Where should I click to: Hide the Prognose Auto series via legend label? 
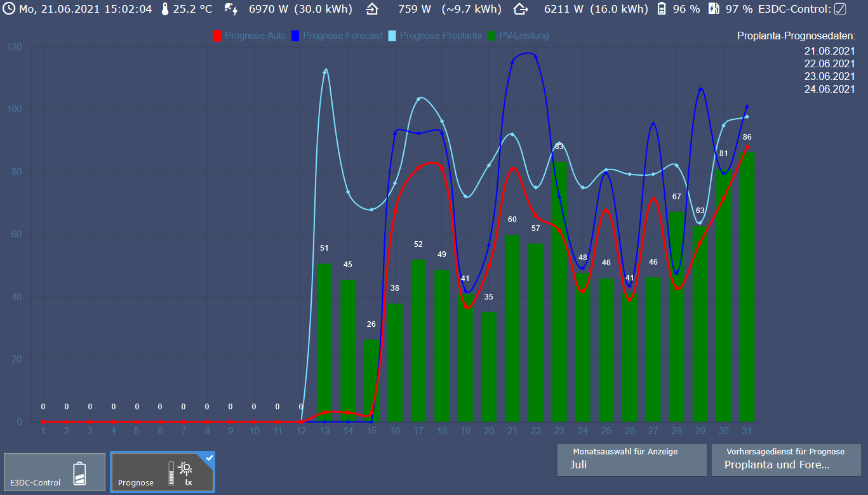point(255,36)
